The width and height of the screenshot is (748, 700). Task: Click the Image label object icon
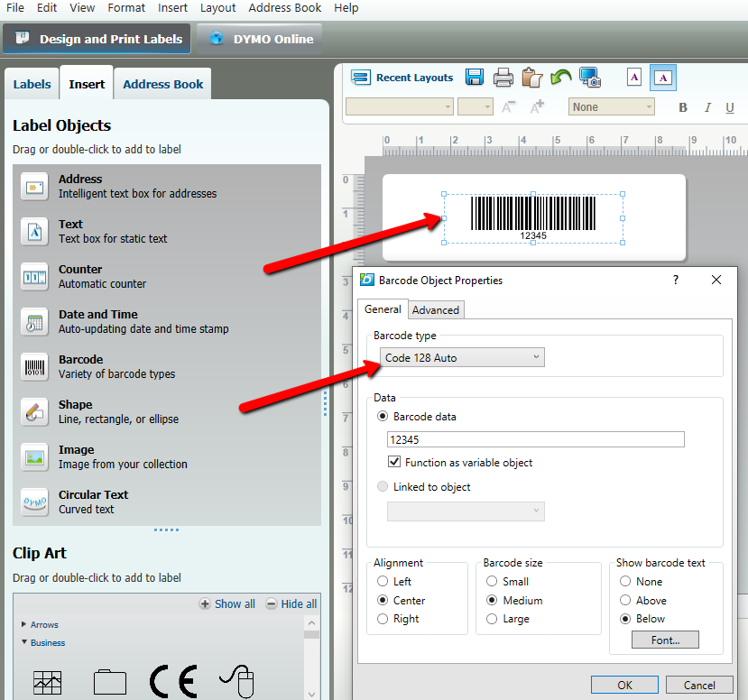point(34,456)
